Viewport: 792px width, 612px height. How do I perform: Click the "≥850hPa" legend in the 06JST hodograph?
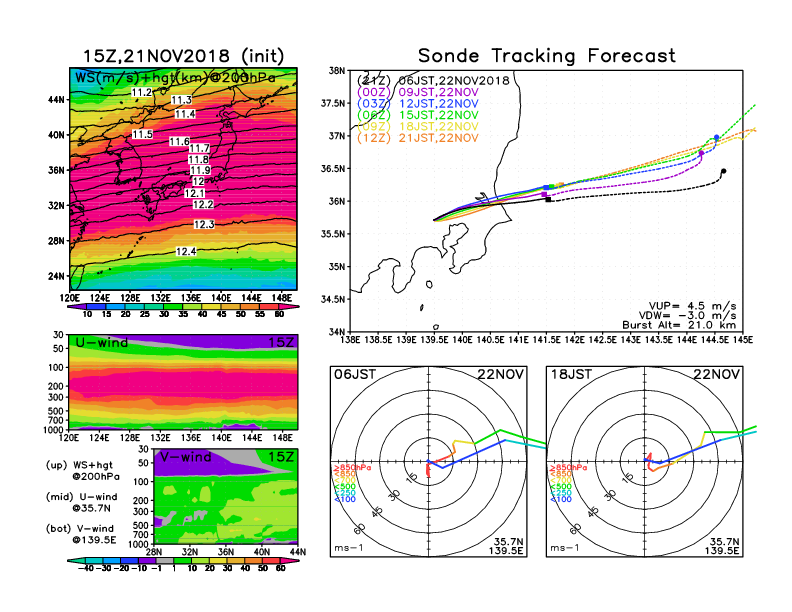point(352,468)
